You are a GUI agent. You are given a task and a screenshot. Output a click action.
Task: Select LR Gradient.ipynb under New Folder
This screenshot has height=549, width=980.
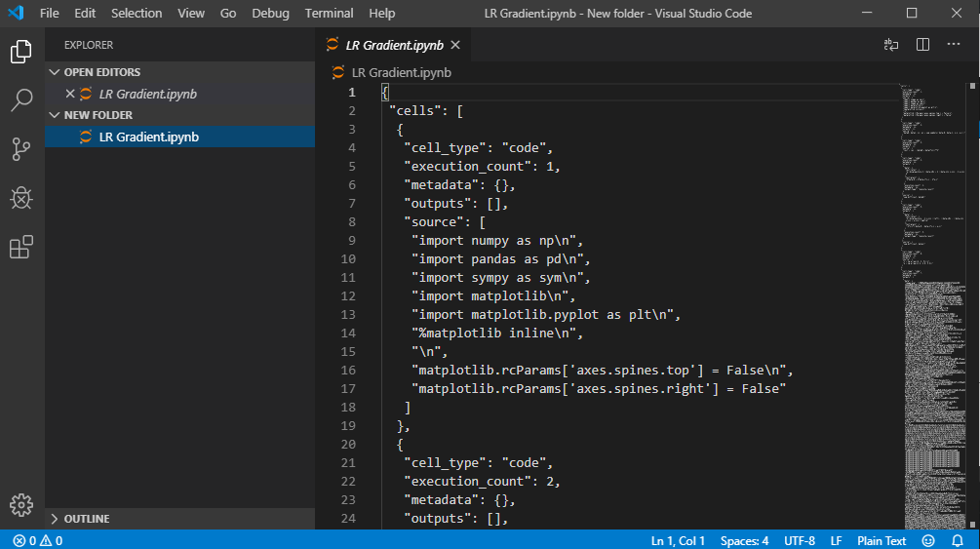(x=148, y=137)
